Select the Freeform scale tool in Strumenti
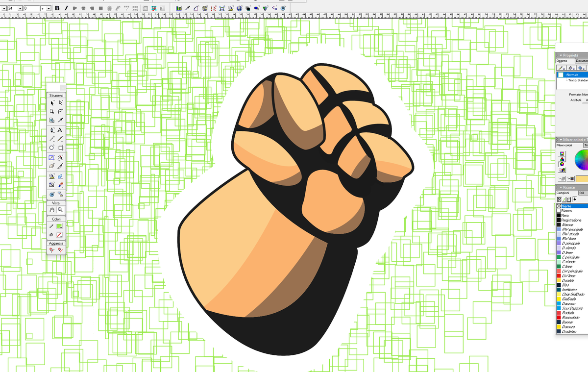 (52, 157)
